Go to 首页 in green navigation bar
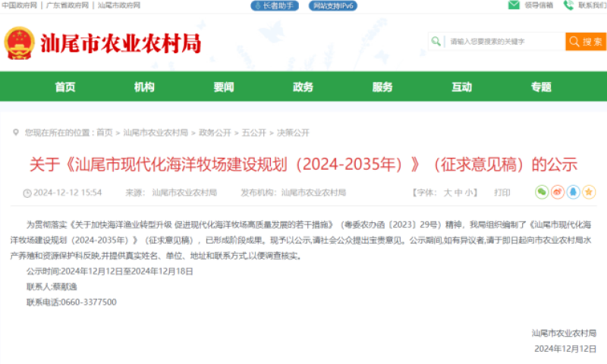The width and height of the screenshot is (607, 364). pyautogui.click(x=65, y=86)
